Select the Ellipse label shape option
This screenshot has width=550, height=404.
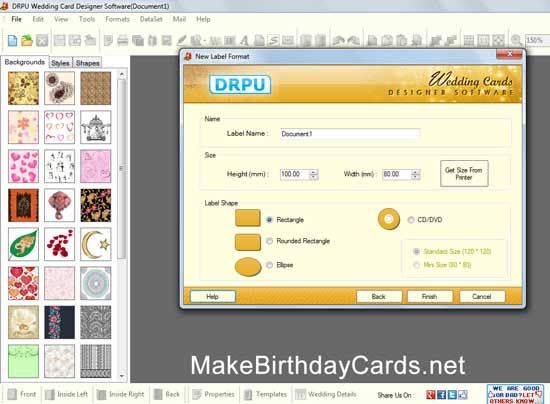point(269,265)
